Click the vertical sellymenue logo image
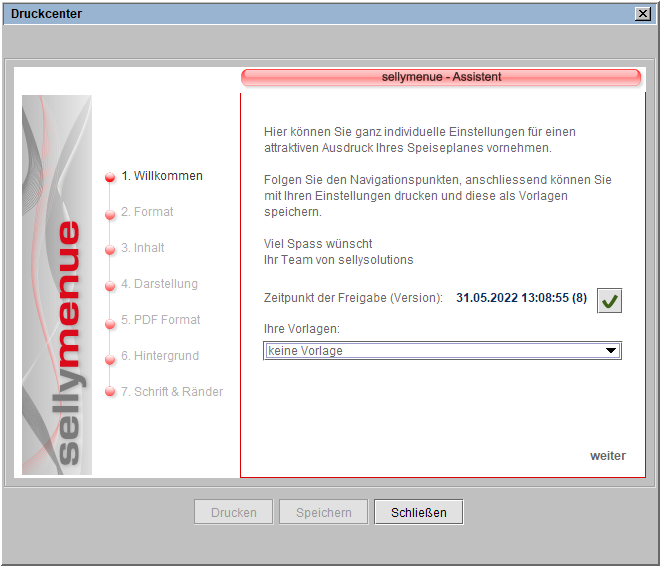 (57, 285)
